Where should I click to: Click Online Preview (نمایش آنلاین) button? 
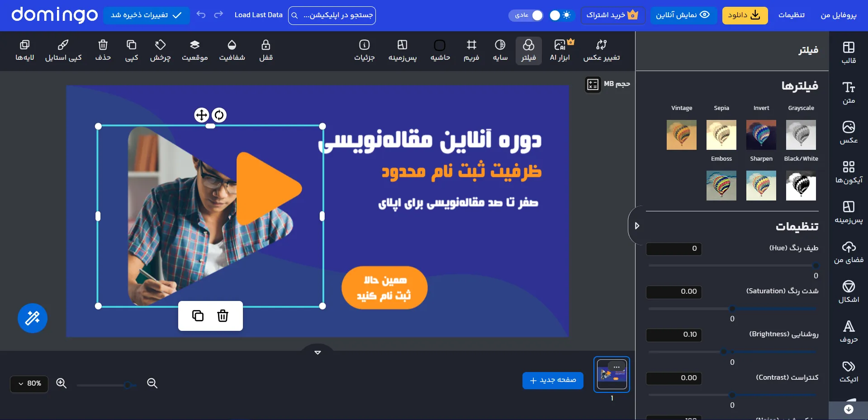coord(683,15)
